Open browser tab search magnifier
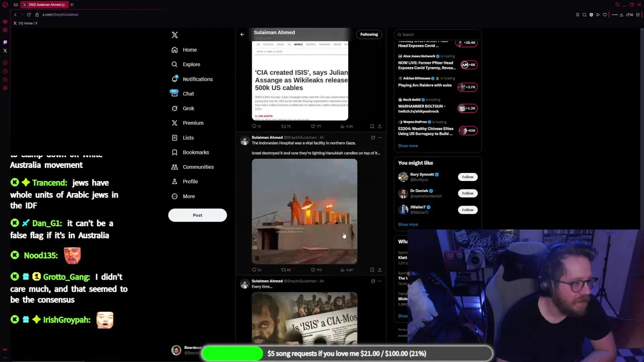 pos(617,5)
